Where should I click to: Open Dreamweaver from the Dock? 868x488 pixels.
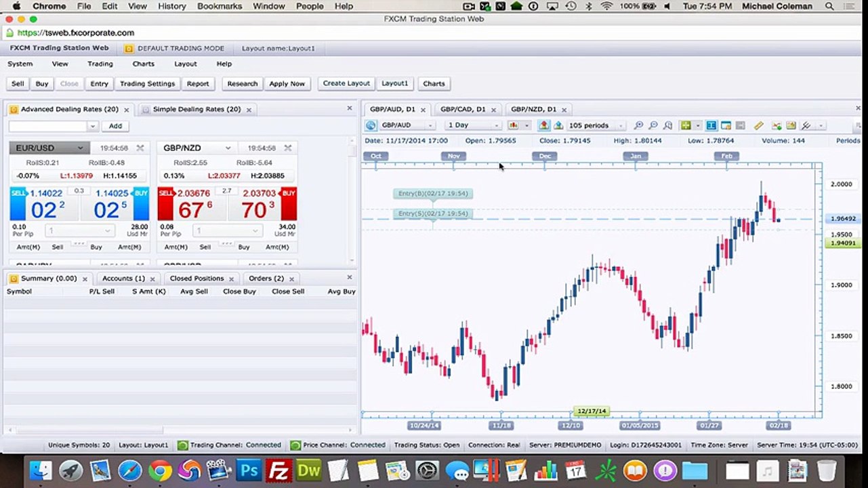(308, 470)
